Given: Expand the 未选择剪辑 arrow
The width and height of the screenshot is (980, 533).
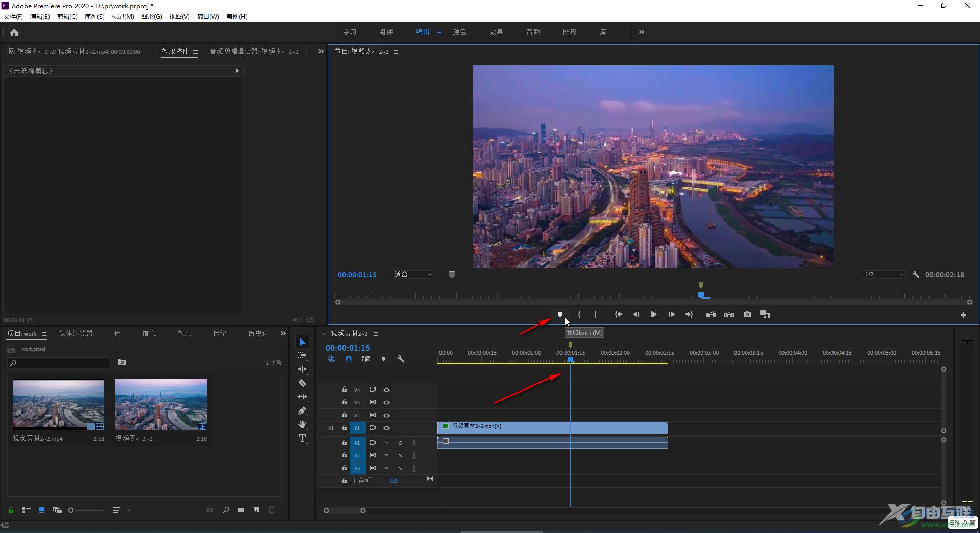Looking at the screenshot, I should click(x=237, y=71).
